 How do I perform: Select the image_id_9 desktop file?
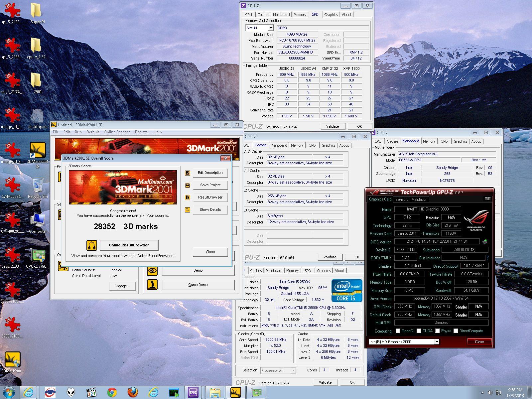click(x=12, y=118)
